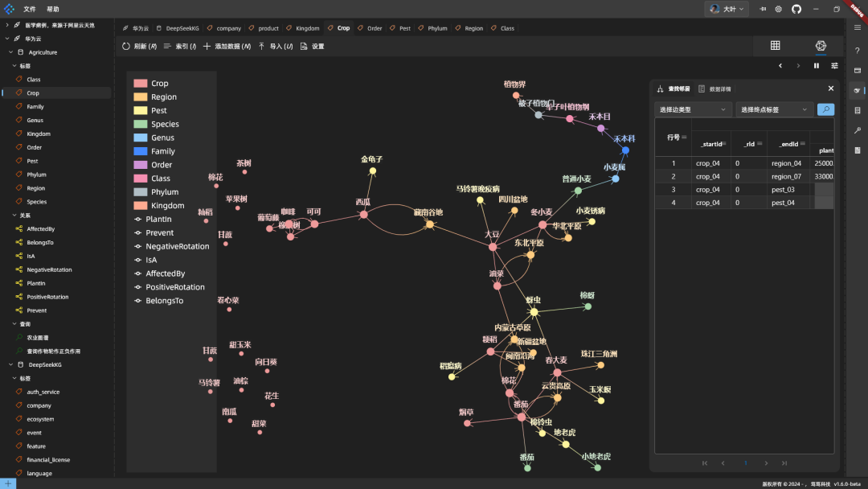Open the edge type dropdown

pyautogui.click(x=693, y=109)
